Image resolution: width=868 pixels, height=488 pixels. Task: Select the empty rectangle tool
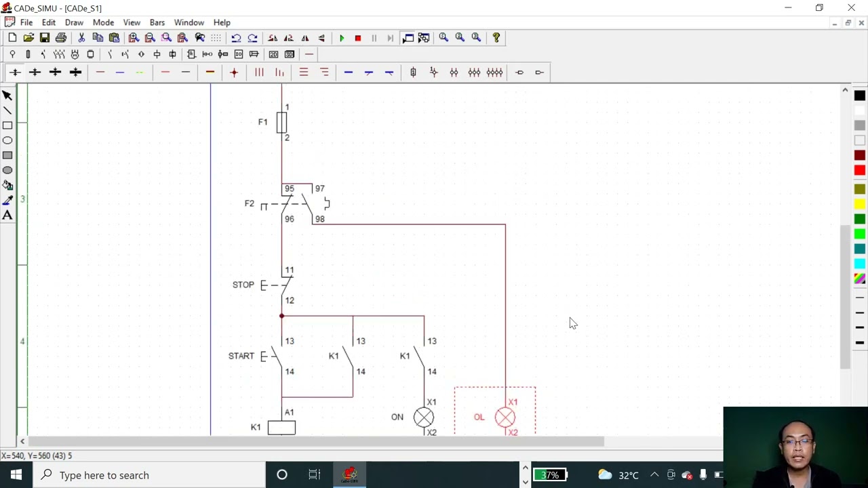(x=7, y=125)
